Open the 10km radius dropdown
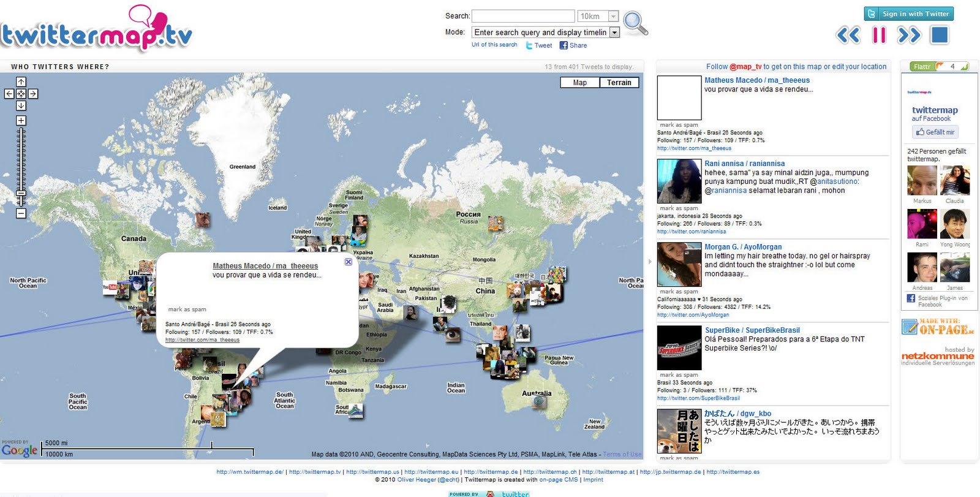The height and width of the screenshot is (497, 980). (x=598, y=16)
